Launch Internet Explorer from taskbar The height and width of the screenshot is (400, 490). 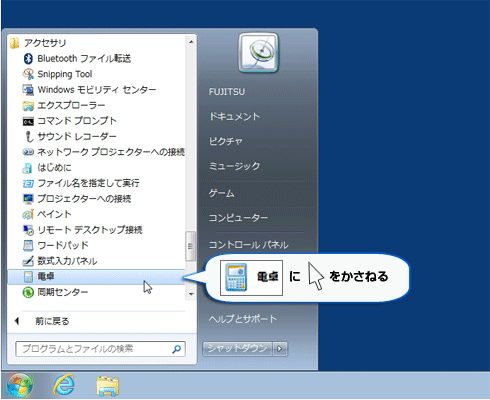pyautogui.click(x=64, y=386)
